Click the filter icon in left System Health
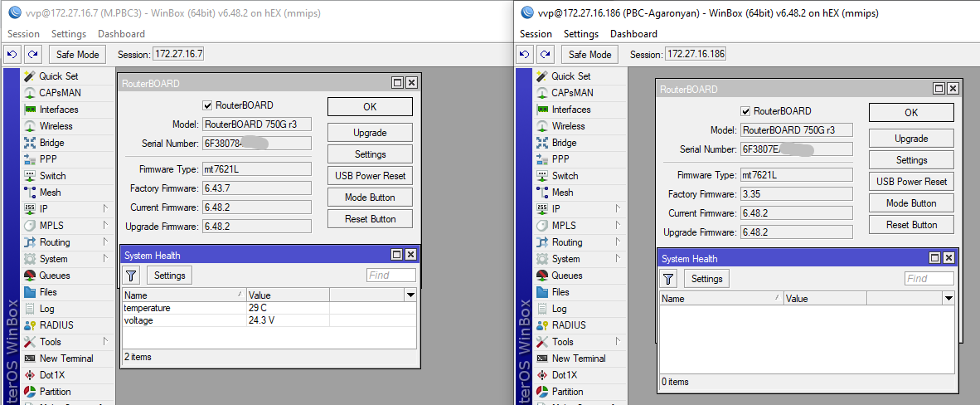The image size is (980, 405). click(131, 275)
